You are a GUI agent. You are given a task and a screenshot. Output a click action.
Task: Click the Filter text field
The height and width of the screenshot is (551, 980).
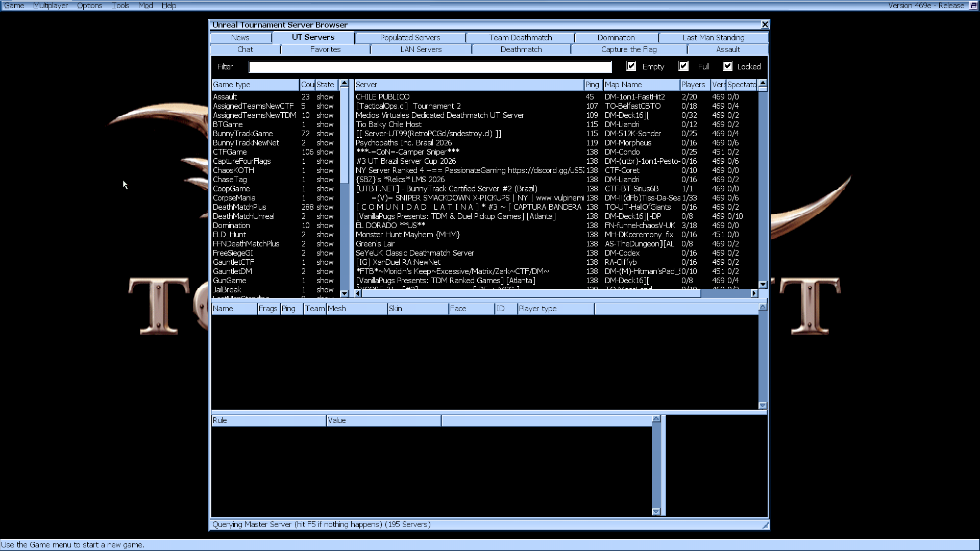[x=430, y=67]
